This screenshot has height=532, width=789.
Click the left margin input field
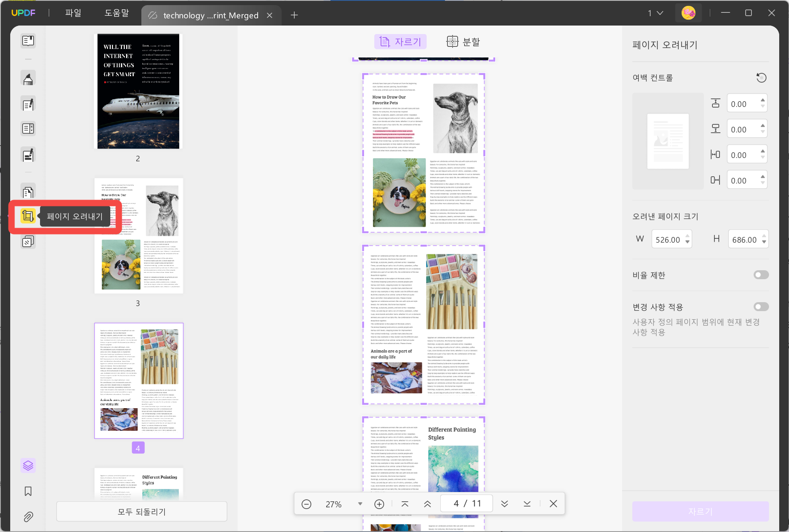coord(747,154)
